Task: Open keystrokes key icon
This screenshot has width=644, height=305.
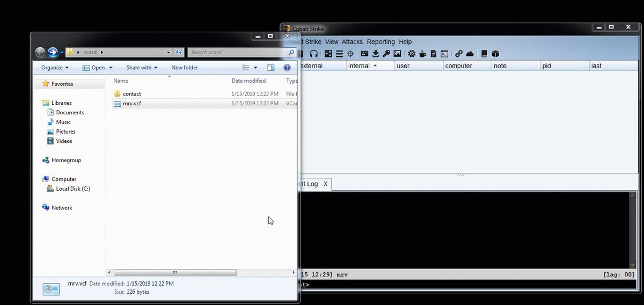Action: [x=386, y=54]
